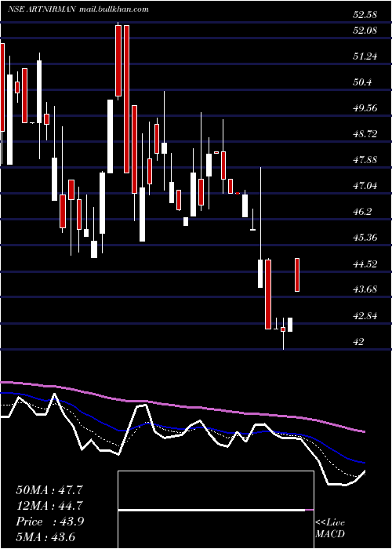The height and width of the screenshot is (549, 392).
Task: Click the 51.24 price axis label
Action: (365, 56)
